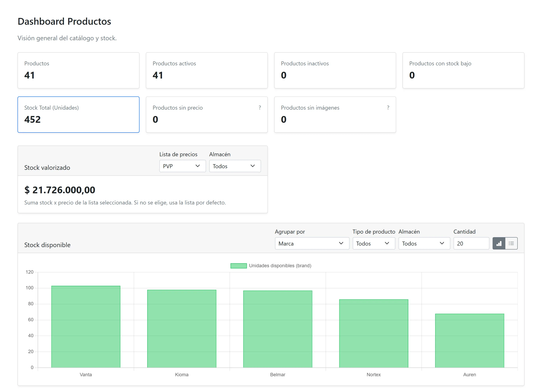The height and width of the screenshot is (392, 542).
Task: Open the Productos activos card
Action: [207, 70]
